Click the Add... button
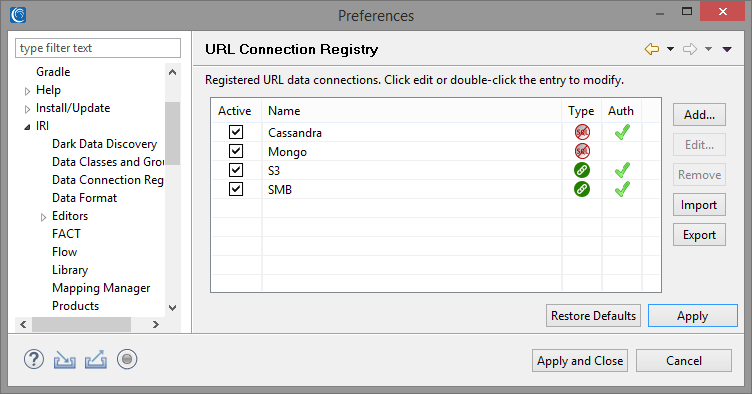Screen dimensions: 752x394 699,115
